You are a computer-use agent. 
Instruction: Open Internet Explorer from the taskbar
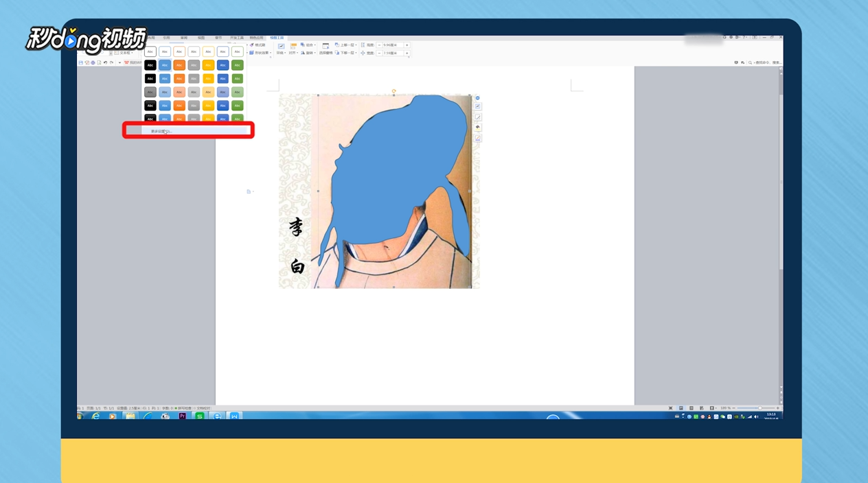click(95, 416)
